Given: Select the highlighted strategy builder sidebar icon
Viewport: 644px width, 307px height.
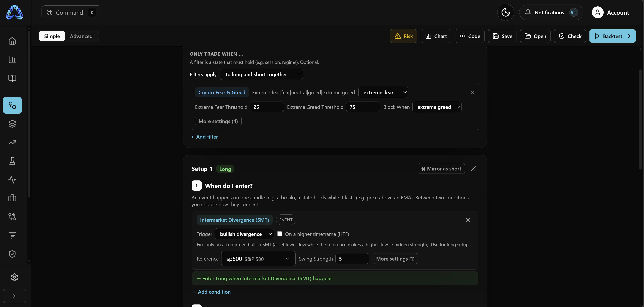Looking at the screenshot, I should point(12,105).
